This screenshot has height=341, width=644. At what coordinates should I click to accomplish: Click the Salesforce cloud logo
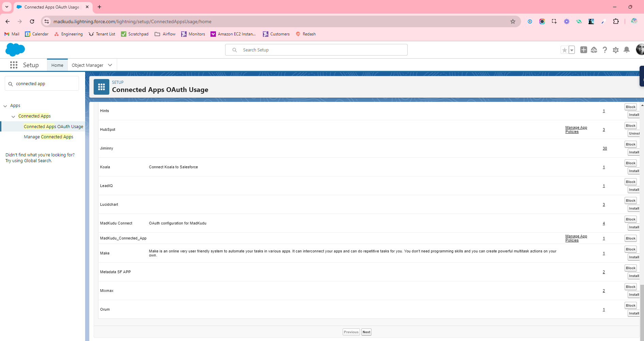coord(15,50)
